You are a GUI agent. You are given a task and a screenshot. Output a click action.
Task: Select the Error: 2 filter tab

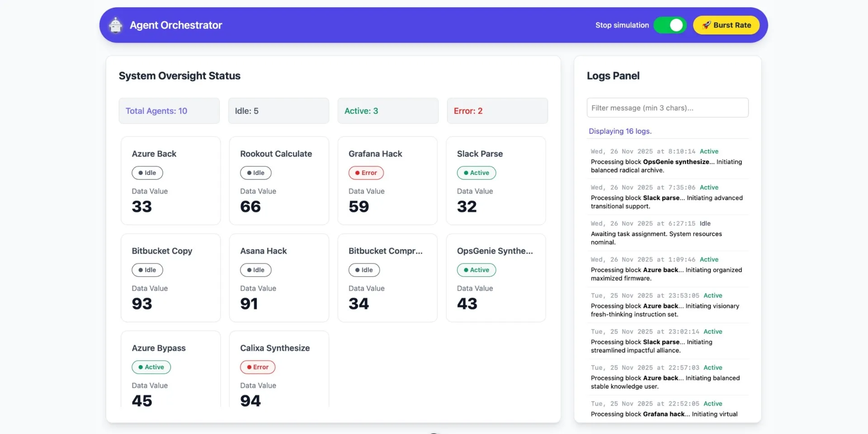497,111
